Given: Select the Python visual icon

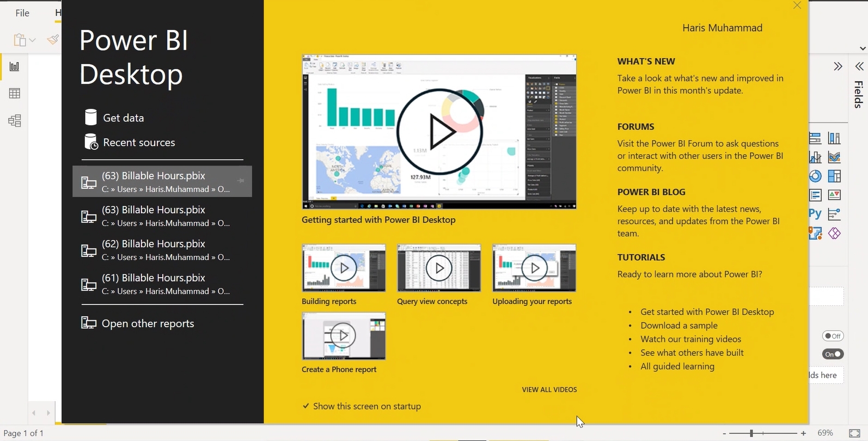Looking at the screenshot, I should pyautogui.click(x=815, y=214).
